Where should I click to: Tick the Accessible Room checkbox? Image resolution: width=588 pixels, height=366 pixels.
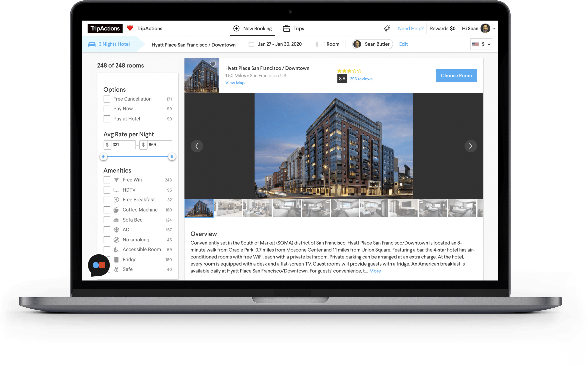click(x=107, y=250)
